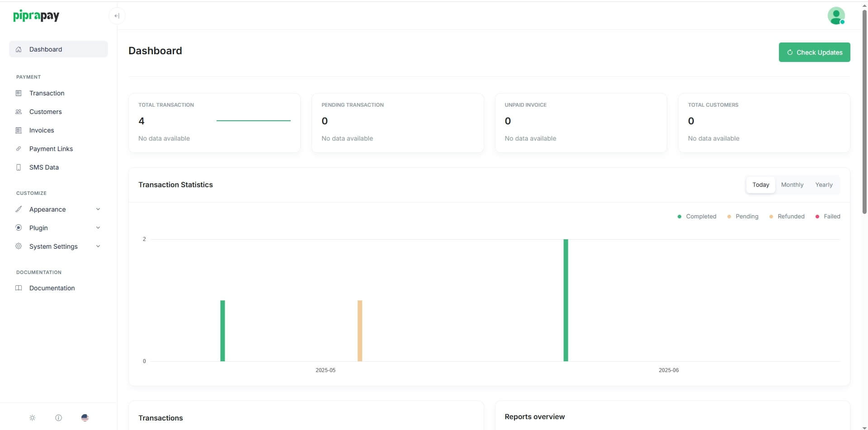Screen dimensions: 868x430
Task: Click the System Settings gear icon
Action: pyautogui.click(x=19, y=246)
